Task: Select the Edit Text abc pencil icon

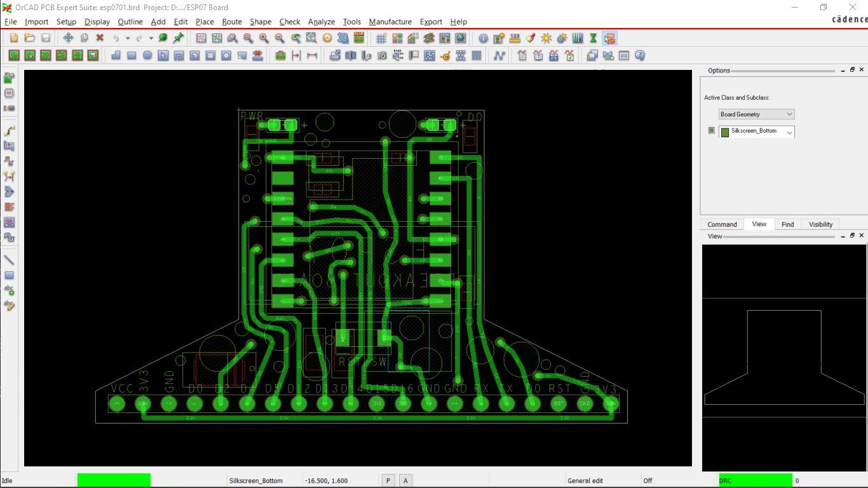Action: click(9, 306)
